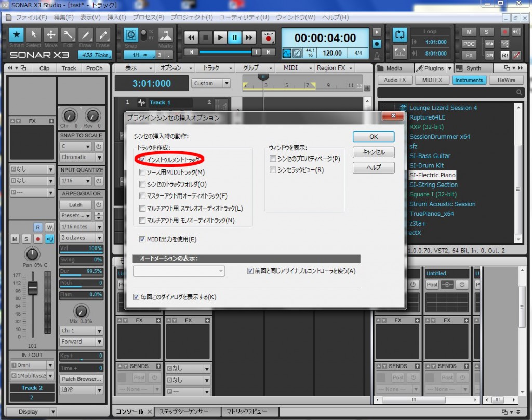Open the オートメーションの表示 dropdown
The width and height of the screenshot is (532, 420).
tap(179, 271)
